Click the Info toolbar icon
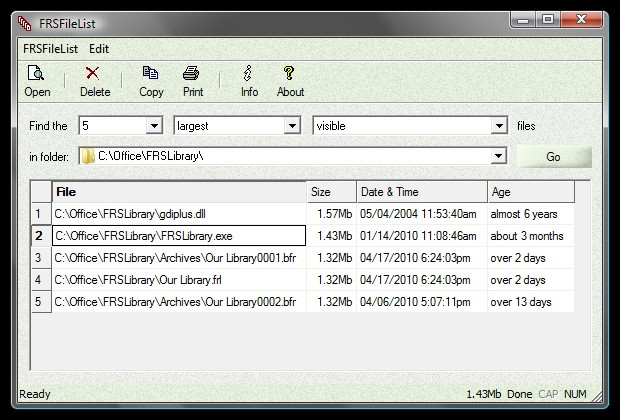 pyautogui.click(x=248, y=73)
